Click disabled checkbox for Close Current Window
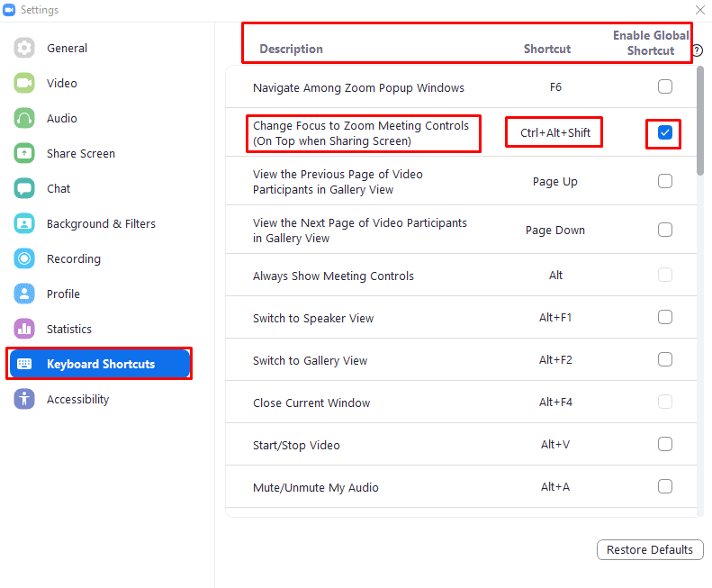 pyautogui.click(x=665, y=402)
